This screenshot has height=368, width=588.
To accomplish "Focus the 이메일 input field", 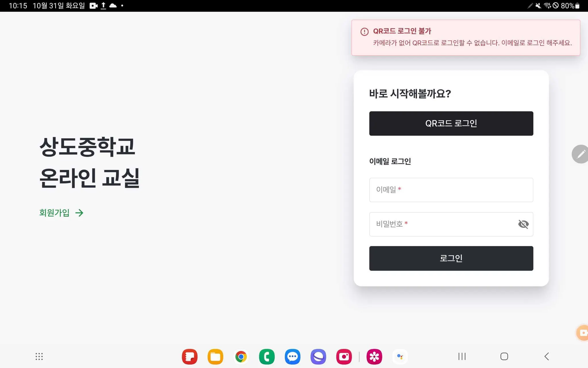I will [451, 190].
